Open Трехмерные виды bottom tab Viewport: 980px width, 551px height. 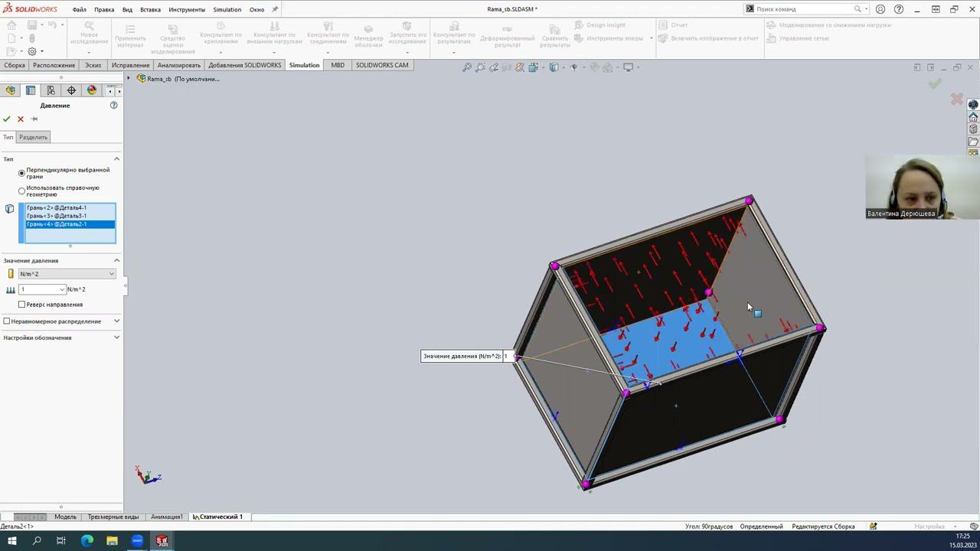point(113,517)
